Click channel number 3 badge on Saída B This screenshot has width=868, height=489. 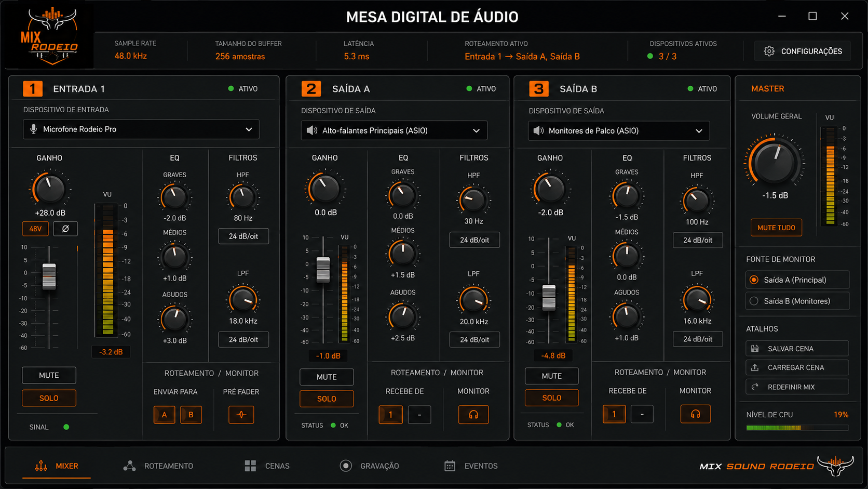click(539, 89)
